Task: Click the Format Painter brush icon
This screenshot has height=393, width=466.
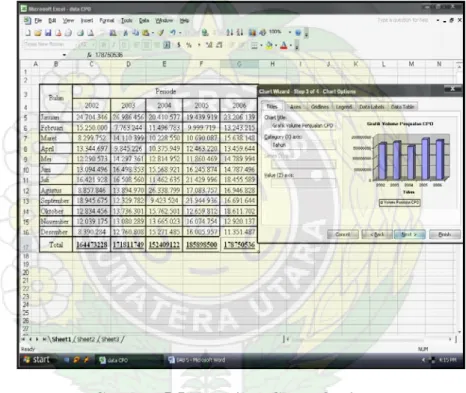Action: tap(161, 33)
